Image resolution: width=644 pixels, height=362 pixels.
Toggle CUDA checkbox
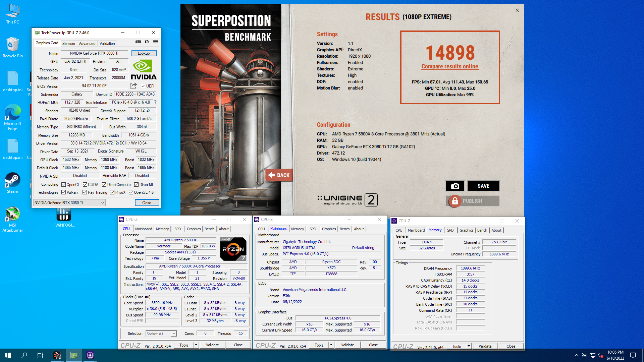[85, 185]
